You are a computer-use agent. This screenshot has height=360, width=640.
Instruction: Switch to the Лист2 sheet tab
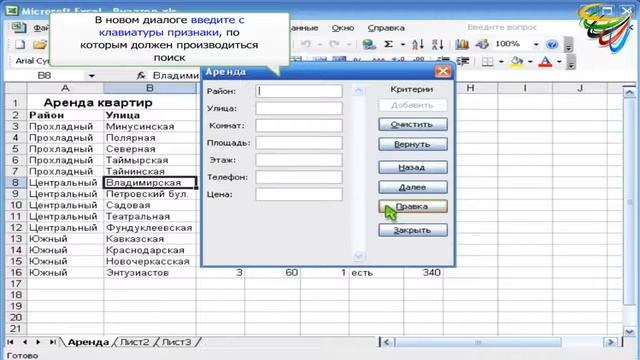pos(135,342)
